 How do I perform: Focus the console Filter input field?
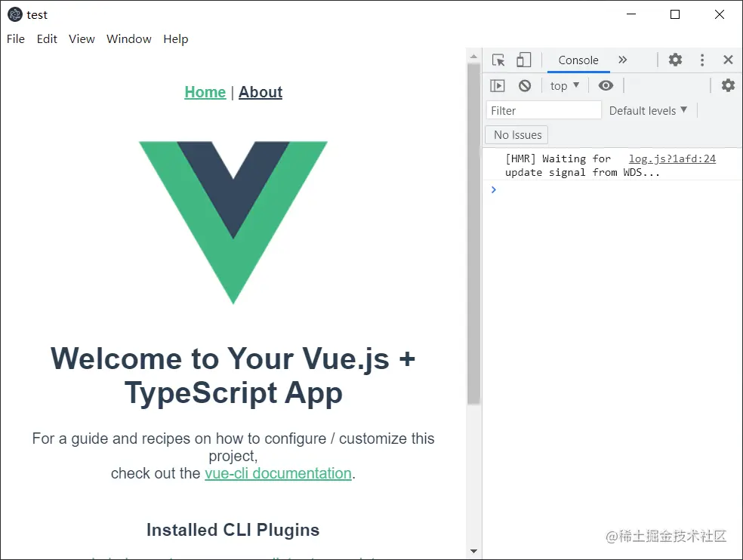pos(544,110)
